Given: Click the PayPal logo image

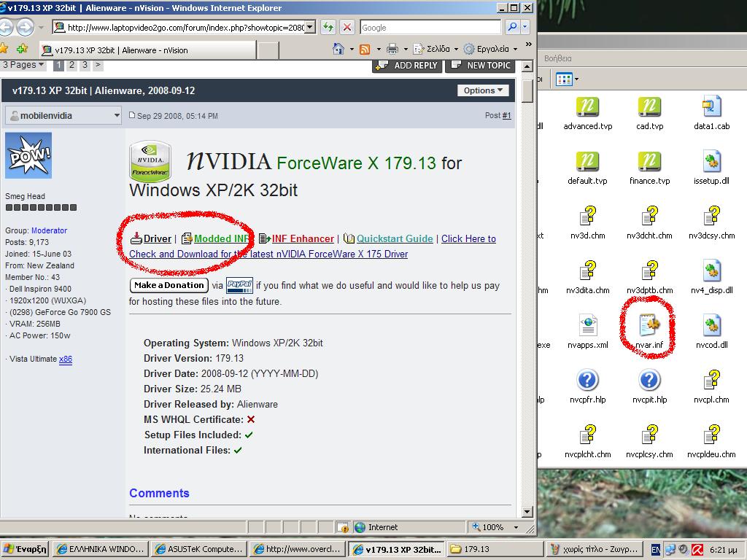Looking at the screenshot, I should coord(239,285).
